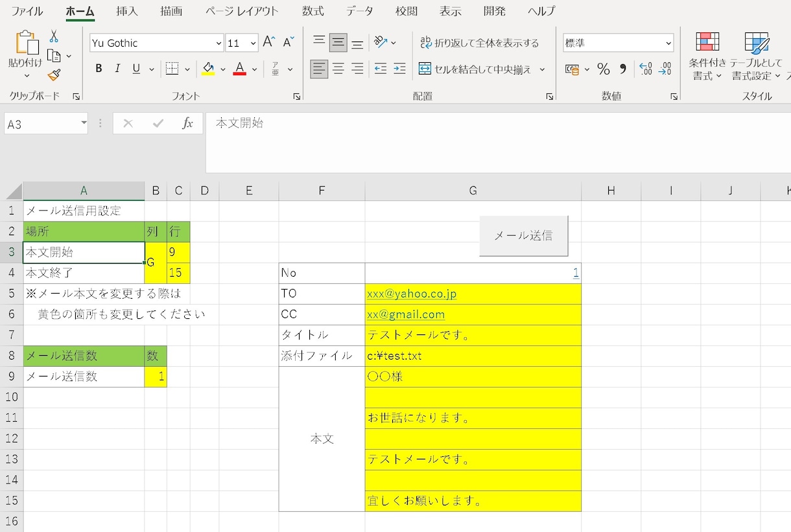This screenshot has height=532, width=791.
Task: Increase font size with the larger A
Action: (x=268, y=43)
